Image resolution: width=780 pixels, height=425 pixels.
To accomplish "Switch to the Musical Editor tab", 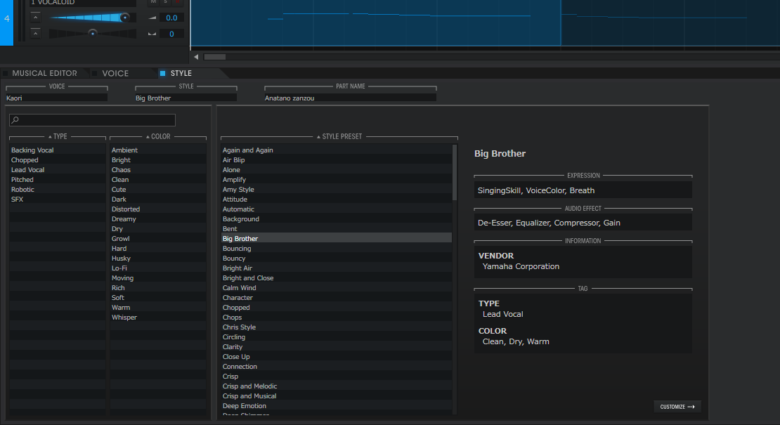I will pos(44,73).
